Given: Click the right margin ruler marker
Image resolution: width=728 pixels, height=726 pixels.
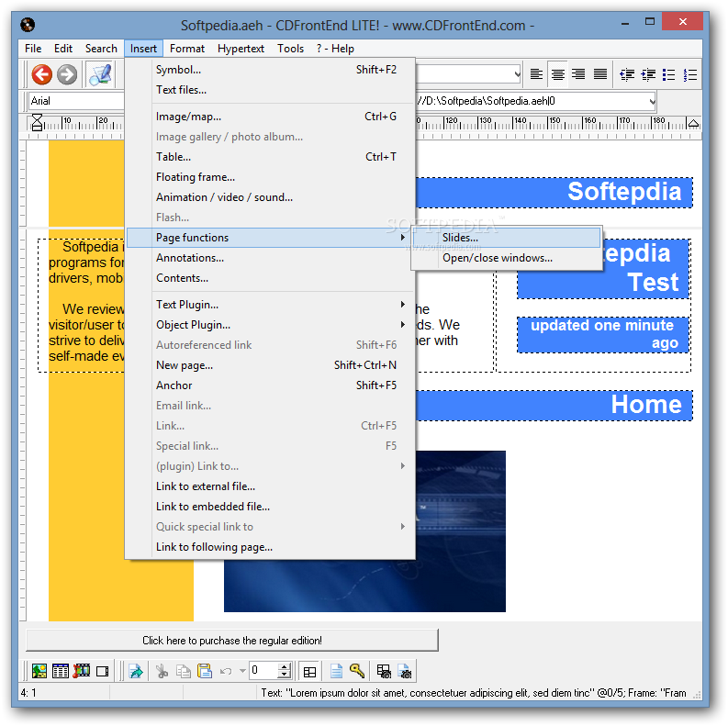Looking at the screenshot, I should point(693,123).
